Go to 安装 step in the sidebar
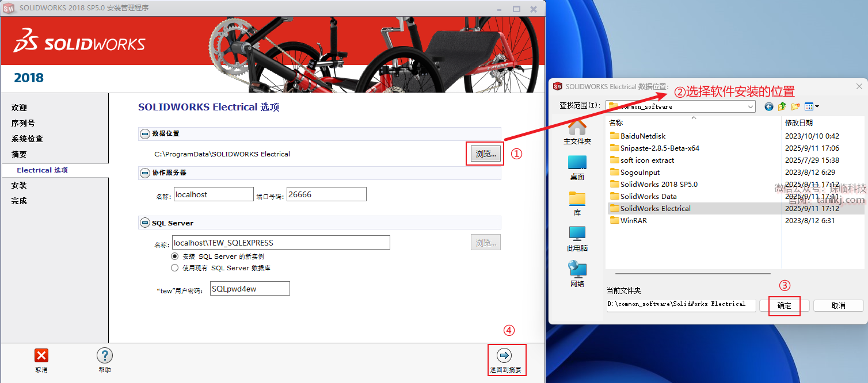The width and height of the screenshot is (868, 383). [19, 185]
